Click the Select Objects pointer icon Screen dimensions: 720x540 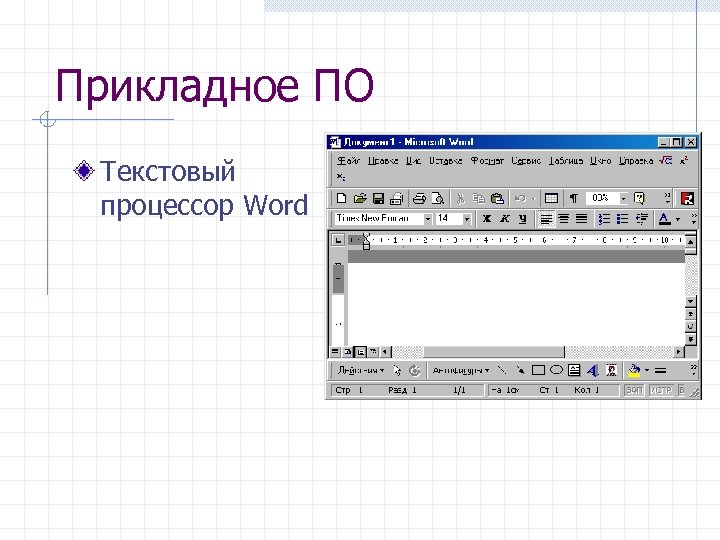pos(397,370)
